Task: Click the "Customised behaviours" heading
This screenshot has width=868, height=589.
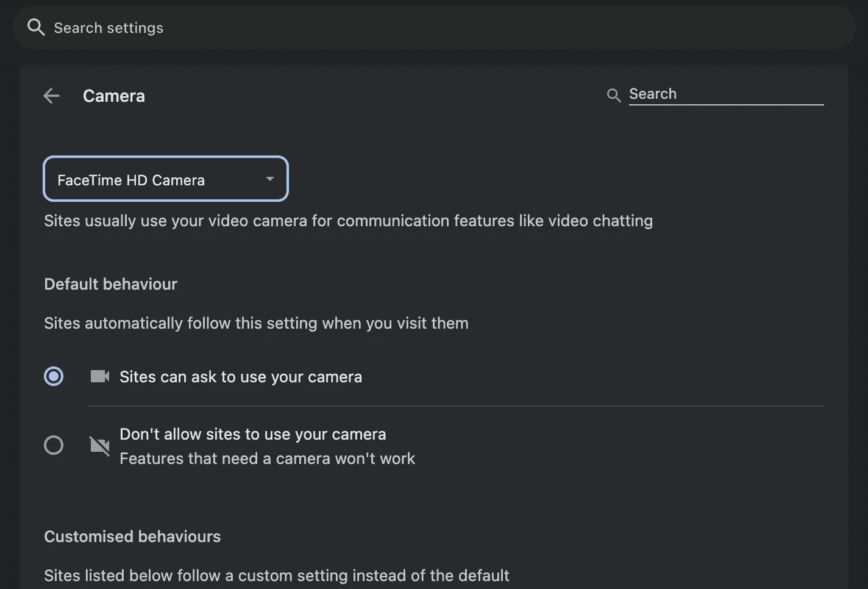Action: 132,537
